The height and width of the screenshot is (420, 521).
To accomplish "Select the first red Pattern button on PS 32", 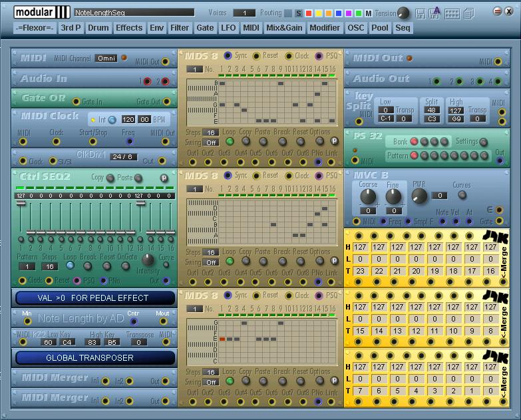I will click(414, 155).
